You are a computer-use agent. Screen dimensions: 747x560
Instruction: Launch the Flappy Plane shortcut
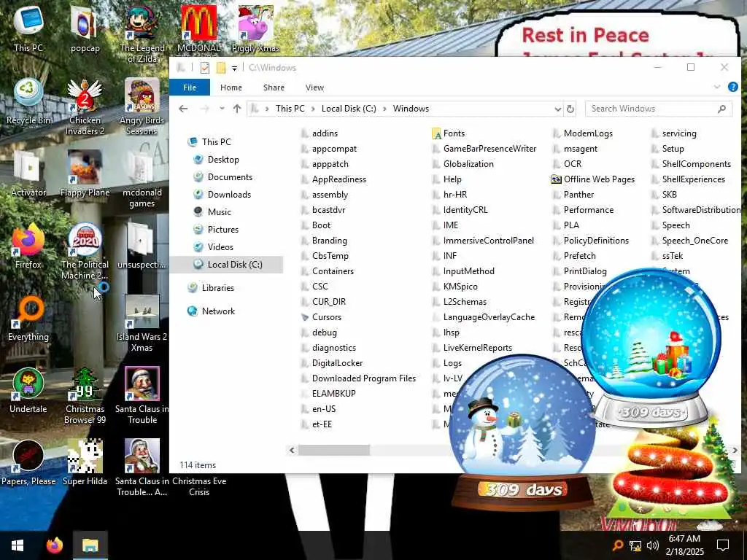85,174
